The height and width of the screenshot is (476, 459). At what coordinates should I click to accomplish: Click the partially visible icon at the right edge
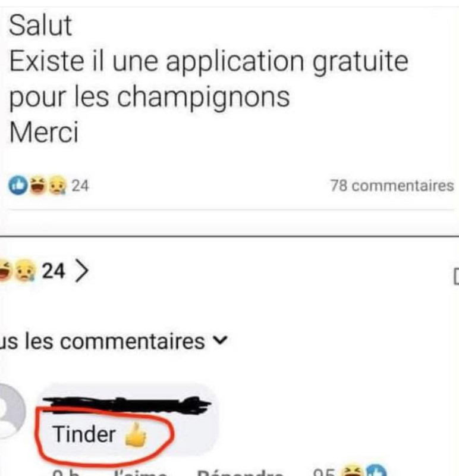tap(456, 276)
